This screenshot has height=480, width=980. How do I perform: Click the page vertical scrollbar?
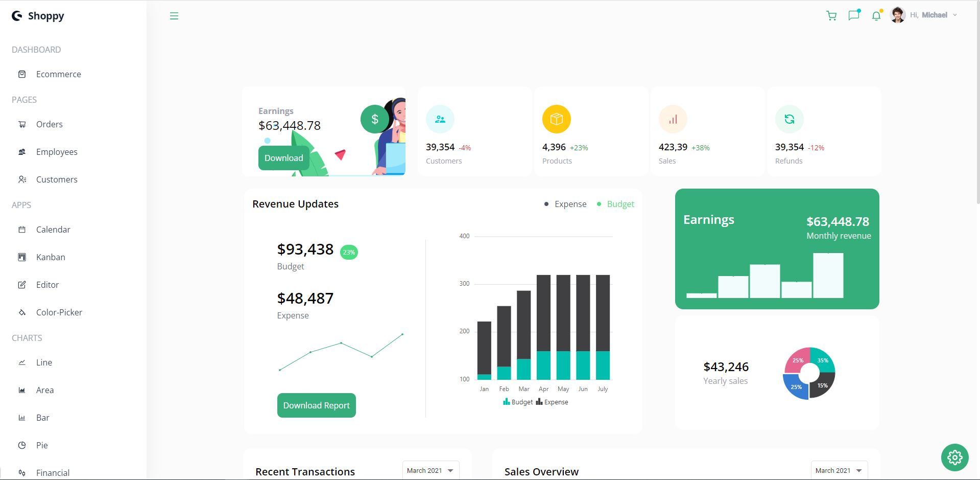click(x=977, y=102)
